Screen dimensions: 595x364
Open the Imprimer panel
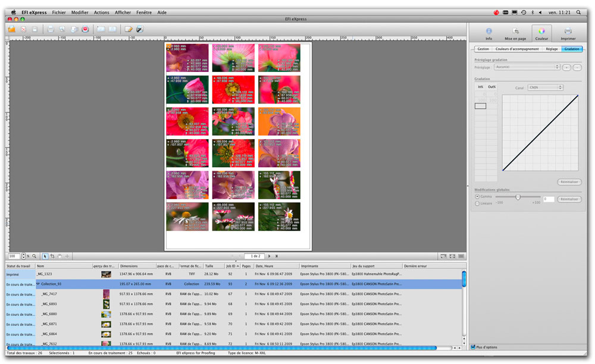(568, 33)
